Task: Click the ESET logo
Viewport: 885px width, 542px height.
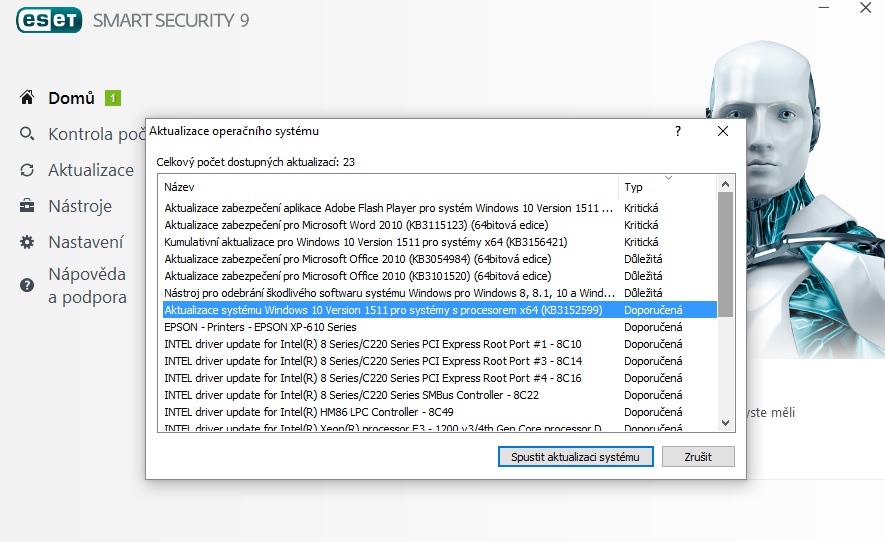Action: pos(48,19)
